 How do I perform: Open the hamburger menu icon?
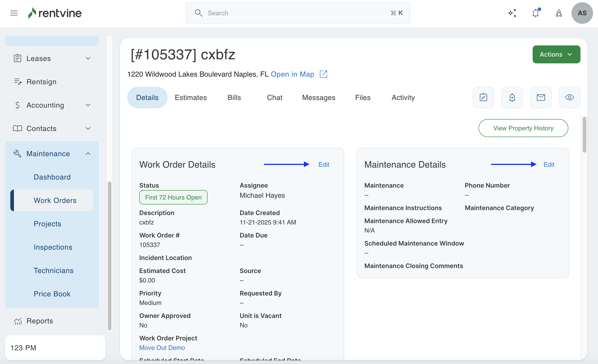14,13
